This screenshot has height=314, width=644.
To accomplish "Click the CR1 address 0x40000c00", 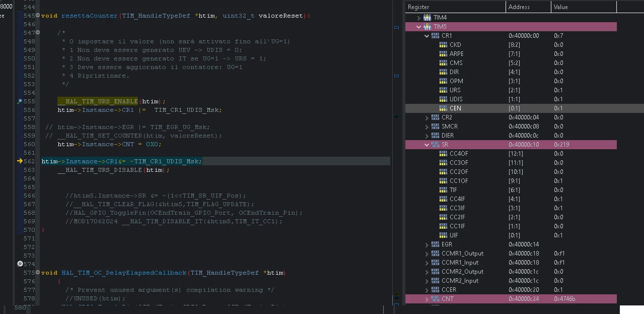I will [524, 36].
